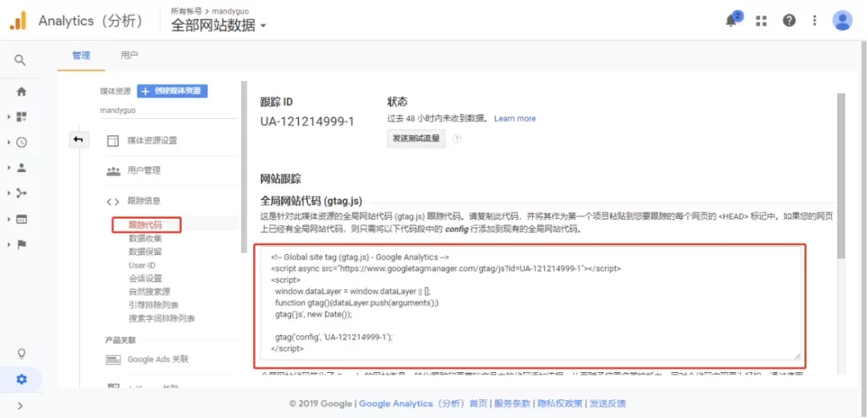This screenshot has height=418, width=868.
Task: Click the tracking ID UA-121214999-1 text
Action: [307, 121]
